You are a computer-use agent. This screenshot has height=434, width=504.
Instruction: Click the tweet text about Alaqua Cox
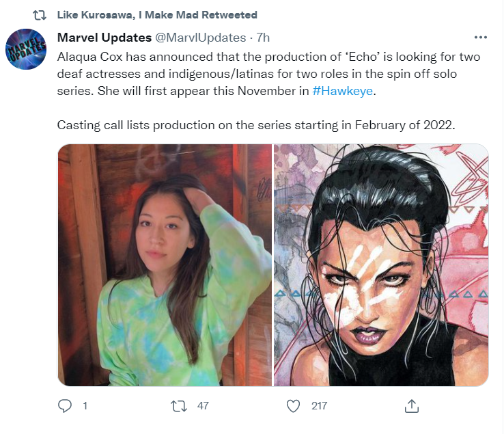pyautogui.click(x=268, y=74)
